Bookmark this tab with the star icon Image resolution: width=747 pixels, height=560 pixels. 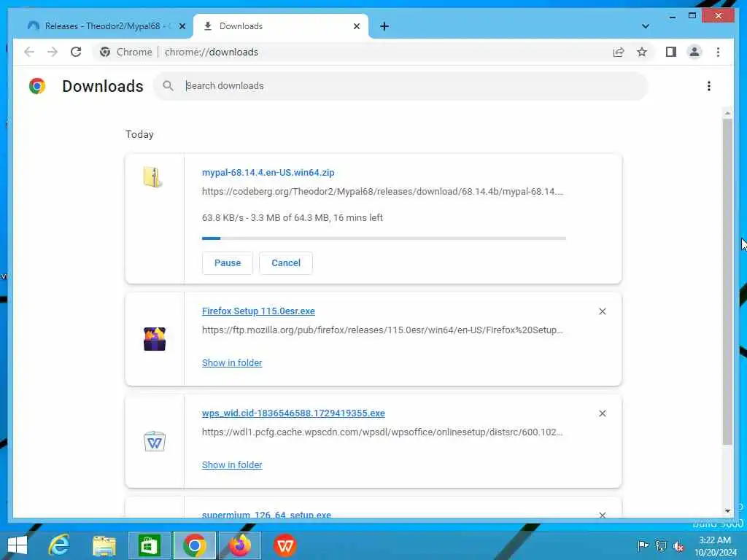[x=642, y=52]
